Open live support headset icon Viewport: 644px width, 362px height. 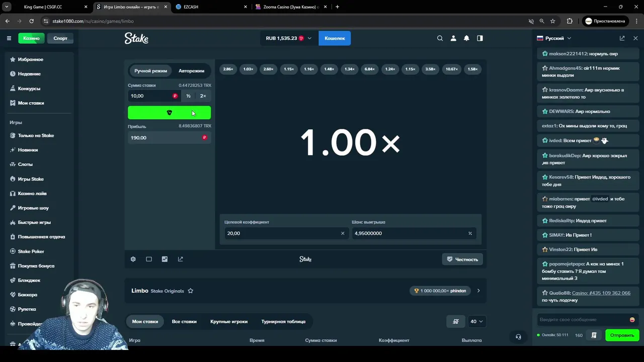click(518, 337)
